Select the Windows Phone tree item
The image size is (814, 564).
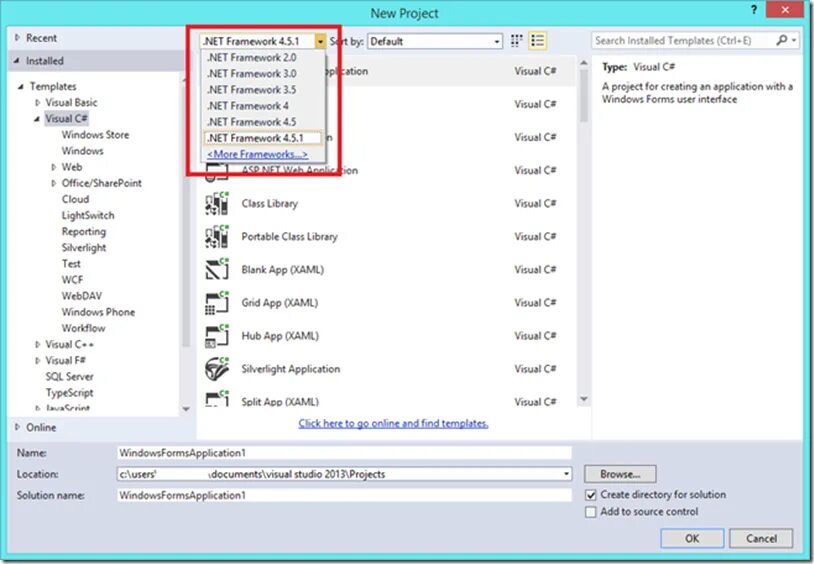98,312
